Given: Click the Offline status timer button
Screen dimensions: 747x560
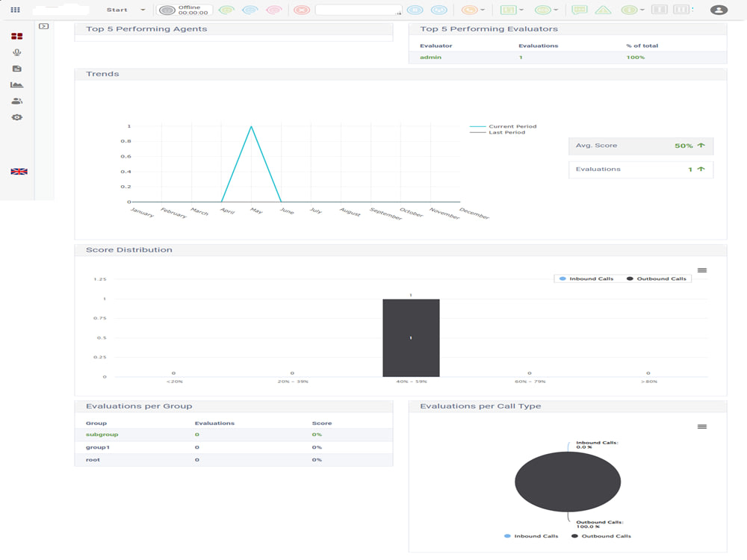Looking at the screenshot, I should click(185, 10).
